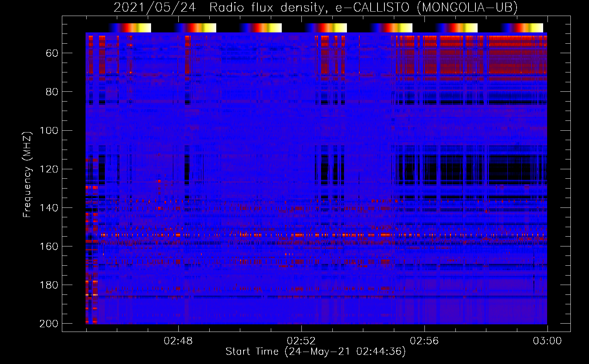Viewport: 589px width, 364px height.
Task: Select the 60 MHz tick label
Action: pos(52,53)
